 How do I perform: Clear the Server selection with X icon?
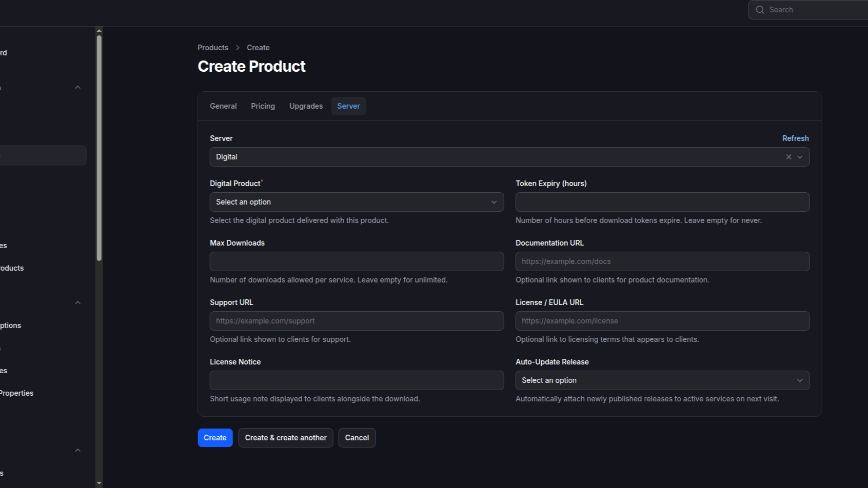[x=788, y=157]
